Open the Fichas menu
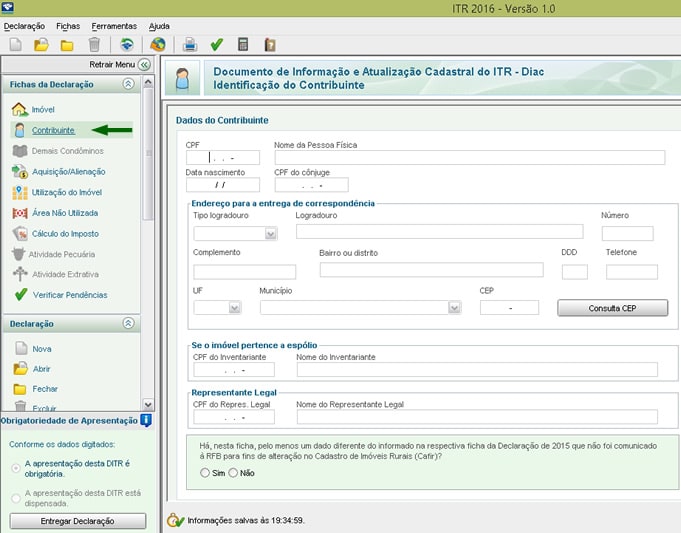The width and height of the screenshot is (681, 533). (x=68, y=26)
